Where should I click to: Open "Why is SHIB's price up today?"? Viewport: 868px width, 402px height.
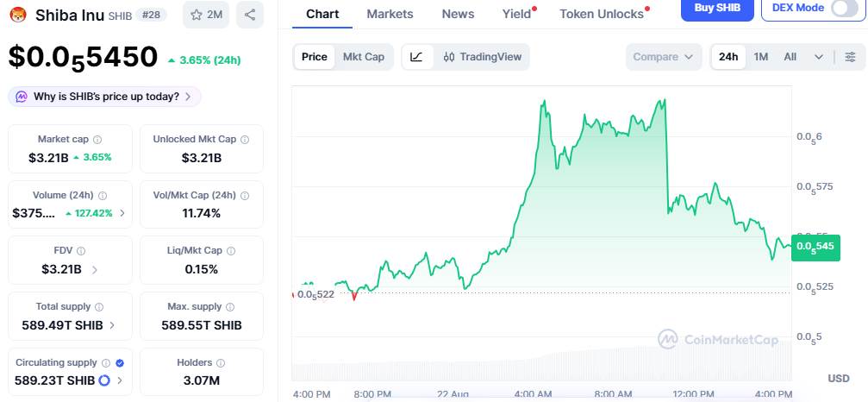pyautogui.click(x=104, y=97)
